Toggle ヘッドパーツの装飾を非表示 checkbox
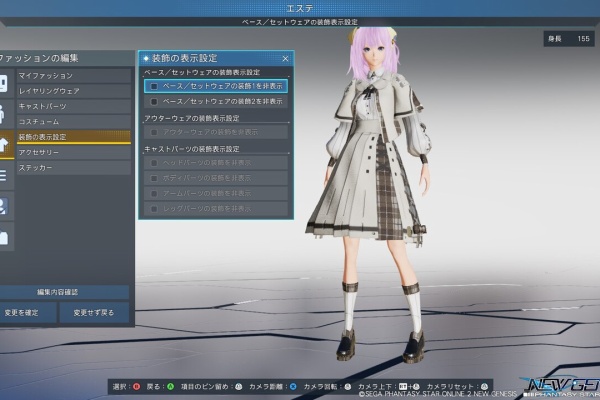This screenshot has height=400, width=600. click(x=154, y=163)
